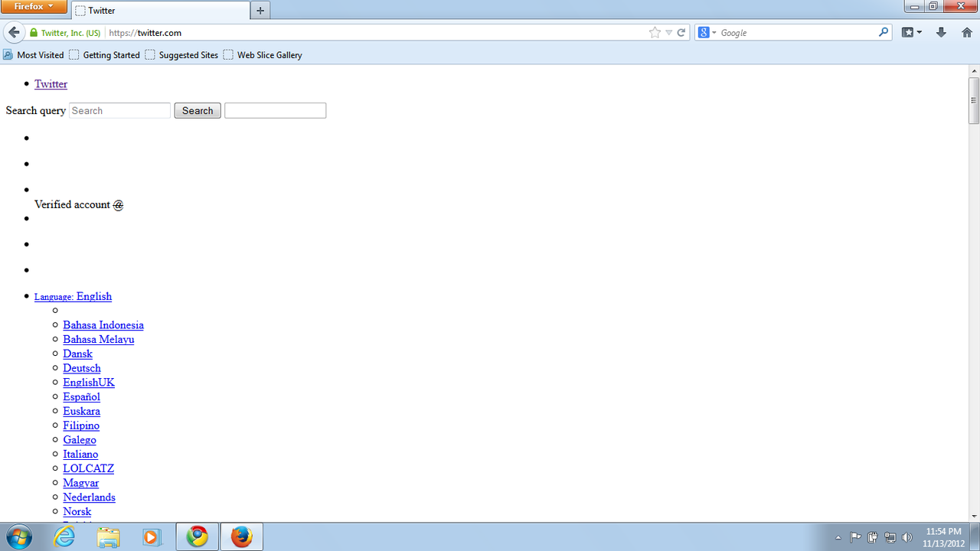
Task: Go back with the Back arrow button
Action: (x=14, y=33)
